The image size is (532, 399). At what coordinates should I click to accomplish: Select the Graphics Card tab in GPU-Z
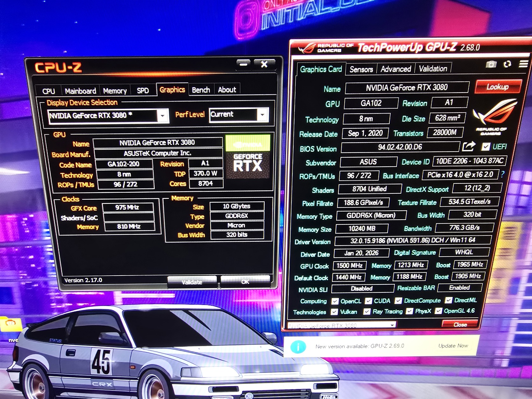pyautogui.click(x=321, y=69)
